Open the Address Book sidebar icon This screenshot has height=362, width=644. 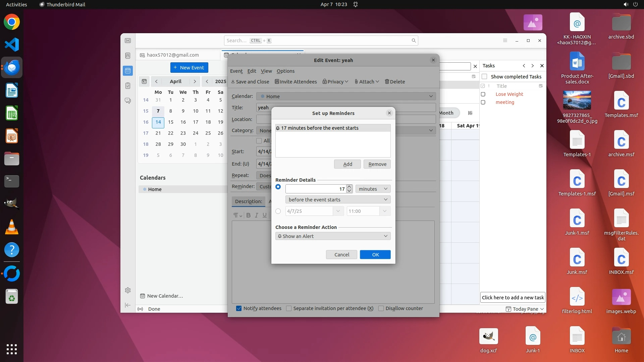128,56
